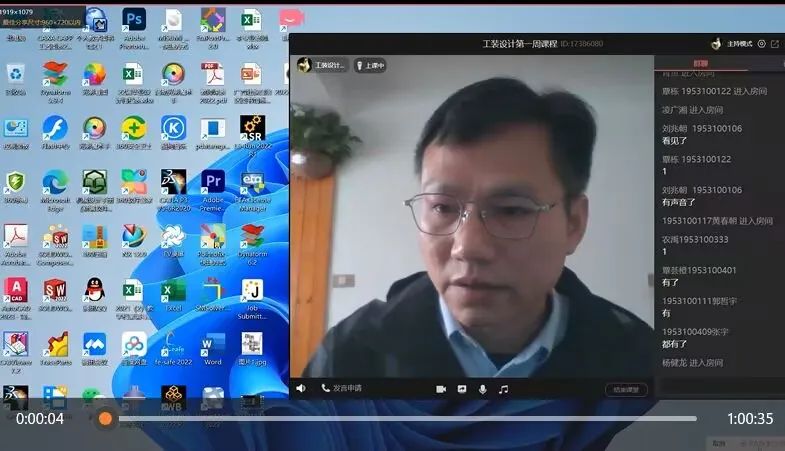The image size is (785, 451).
Task: Launch fe-safe 2022 shortcut
Action: (172, 345)
